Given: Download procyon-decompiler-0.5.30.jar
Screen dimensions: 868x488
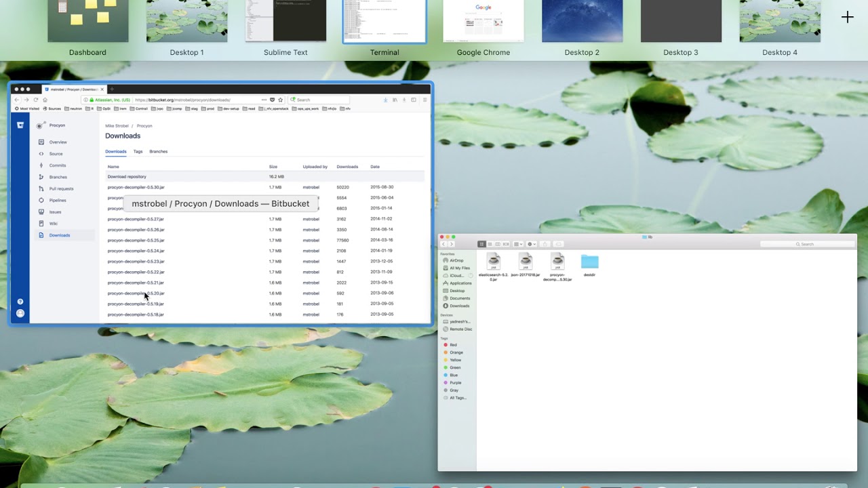Looking at the screenshot, I should (136, 187).
